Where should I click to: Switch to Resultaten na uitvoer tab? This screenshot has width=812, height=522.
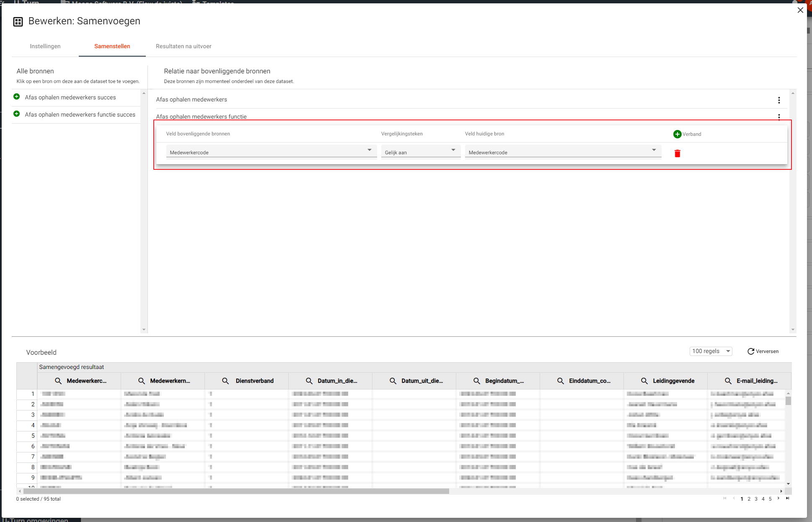(x=184, y=46)
